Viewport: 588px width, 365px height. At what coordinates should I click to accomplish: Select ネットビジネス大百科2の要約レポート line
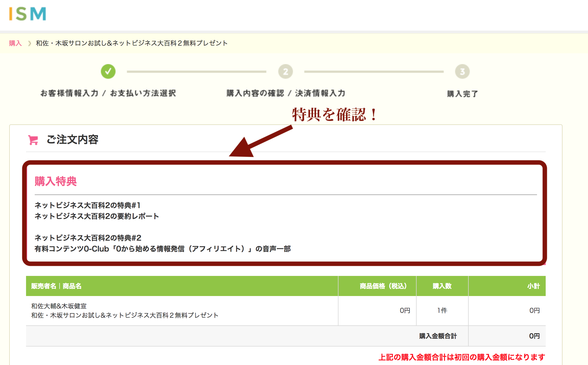(97, 216)
